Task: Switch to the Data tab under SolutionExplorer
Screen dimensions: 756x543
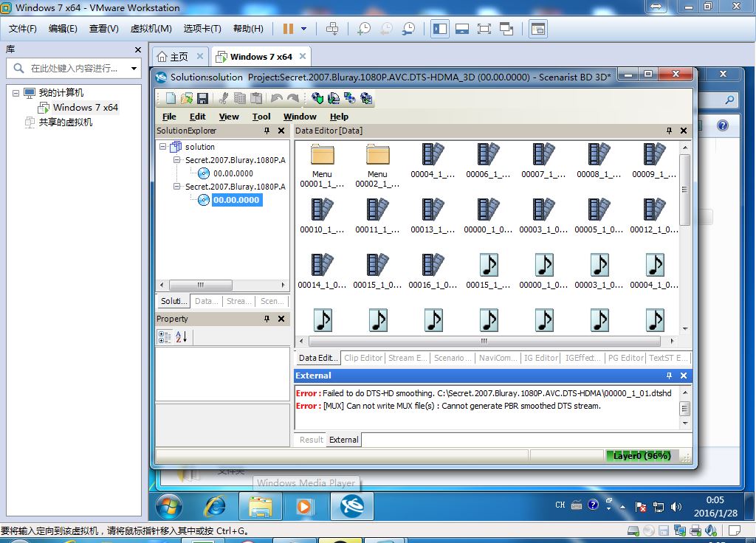Action: pos(206,301)
